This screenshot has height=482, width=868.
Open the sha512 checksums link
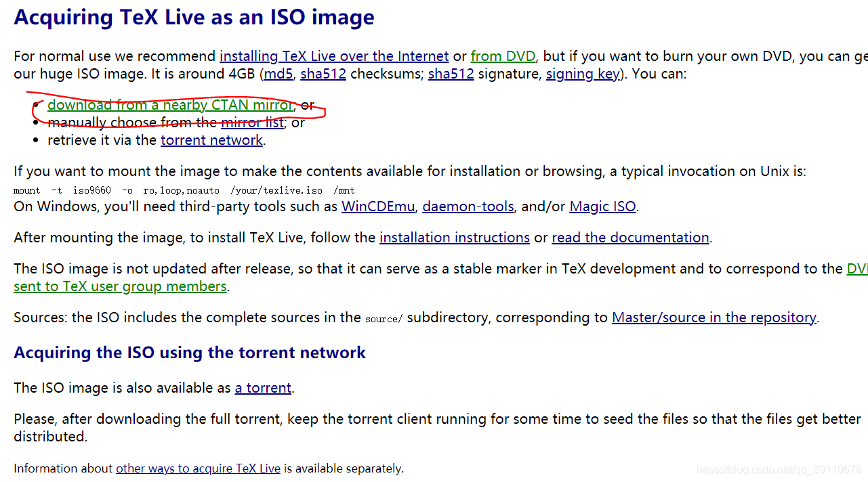[323, 74]
